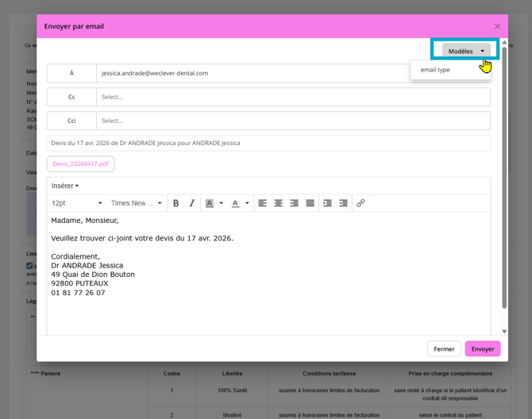This screenshot has width=532, height=419.
Task: Open the Times New font family dropdown
Action: 136,203
